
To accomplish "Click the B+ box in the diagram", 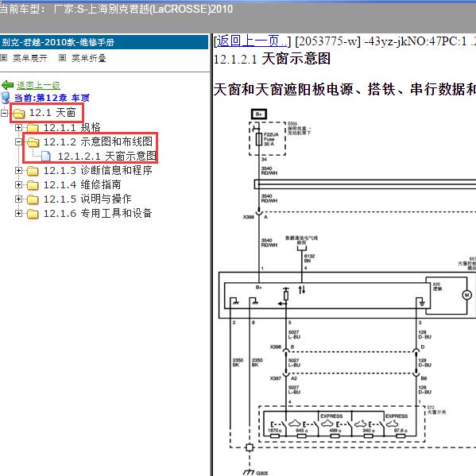I will coord(259,114).
